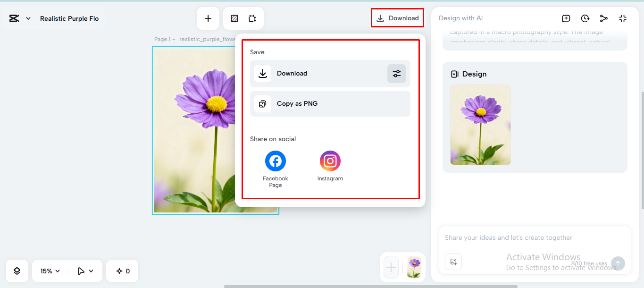Send the prompt with the arrow button
This screenshot has height=288, width=644.
[x=618, y=263]
